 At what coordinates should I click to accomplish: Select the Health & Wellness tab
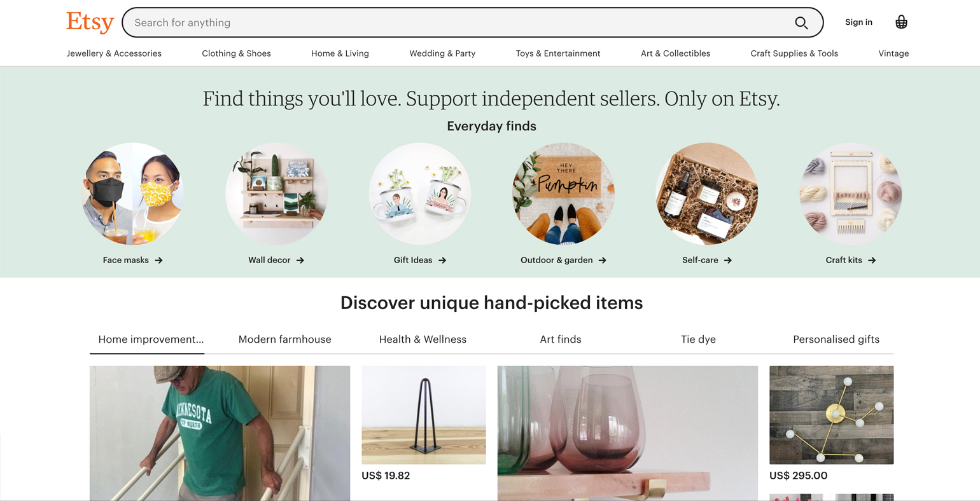(x=423, y=339)
